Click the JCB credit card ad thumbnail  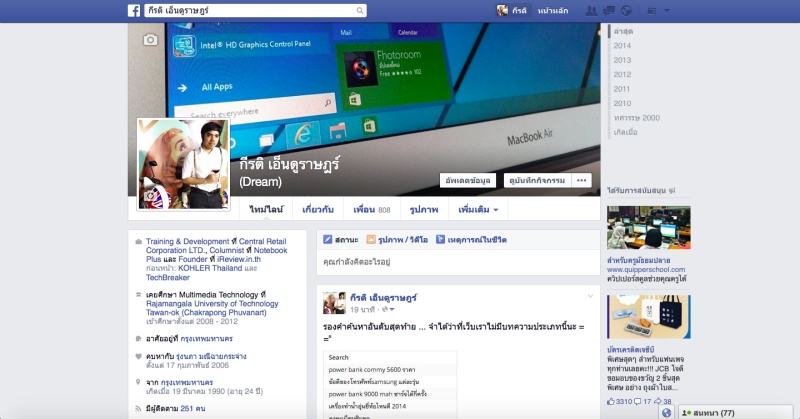[x=648, y=317]
